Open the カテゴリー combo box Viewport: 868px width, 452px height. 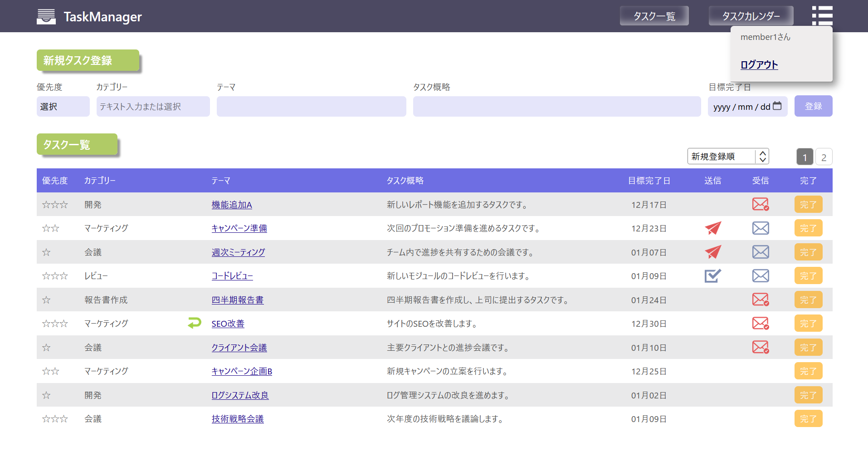(153, 107)
